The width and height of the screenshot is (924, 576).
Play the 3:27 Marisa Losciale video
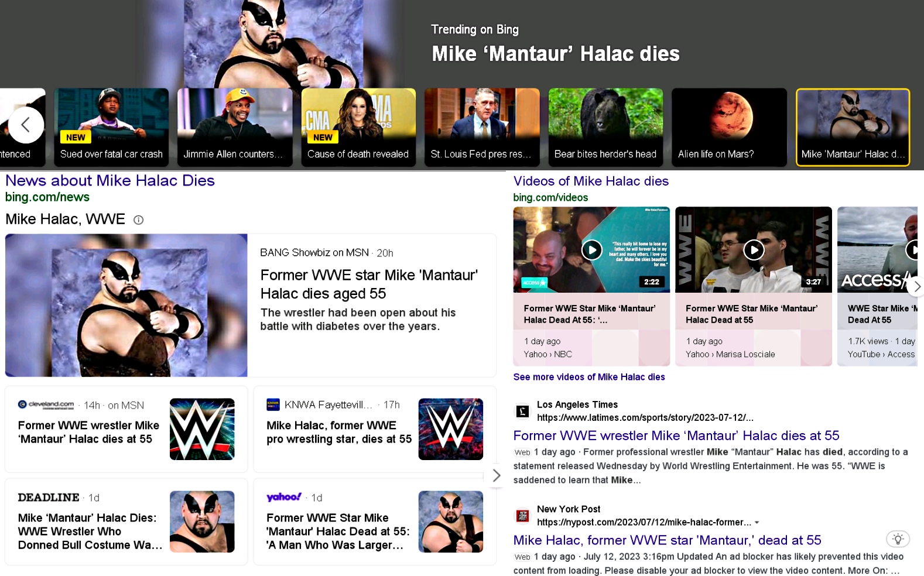pyautogui.click(x=754, y=250)
